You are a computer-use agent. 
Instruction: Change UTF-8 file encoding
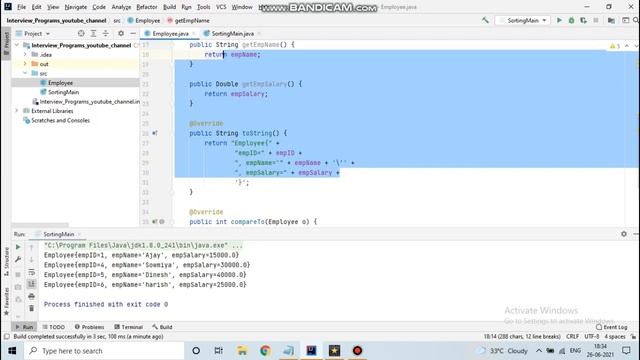[x=592, y=336]
